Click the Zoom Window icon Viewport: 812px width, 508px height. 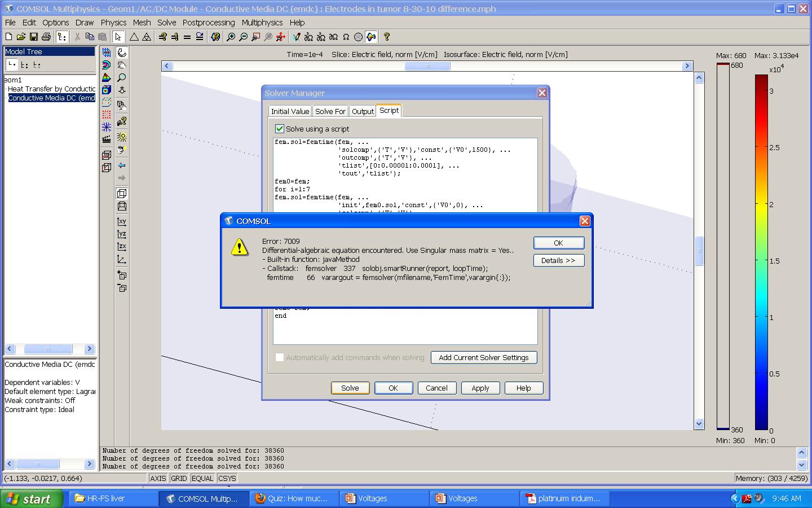tap(255, 37)
